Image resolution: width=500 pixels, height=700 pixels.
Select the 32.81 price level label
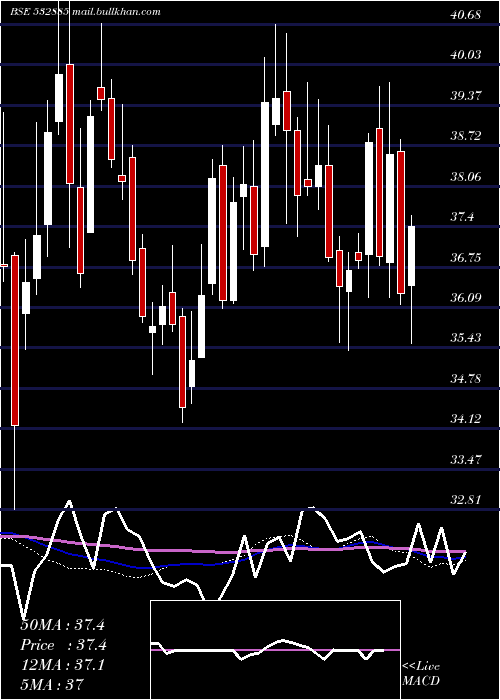pos(466,499)
